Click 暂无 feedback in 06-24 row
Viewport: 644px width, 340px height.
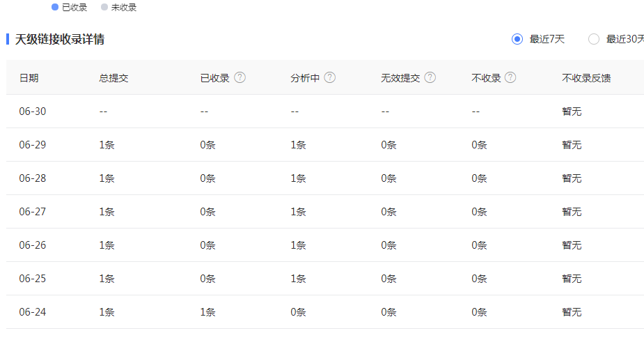tap(572, 312)
